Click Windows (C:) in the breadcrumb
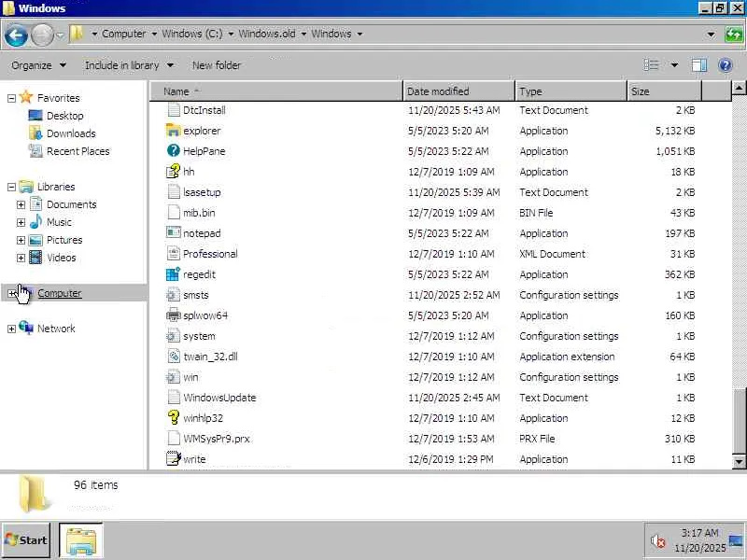This screenshot has width=747, height=560. pyautogui.click(x=192, y=34)
